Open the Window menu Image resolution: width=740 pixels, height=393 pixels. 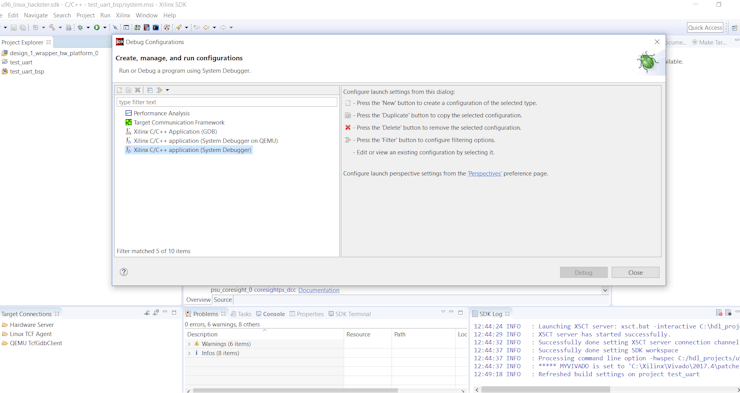click(146, 16)
